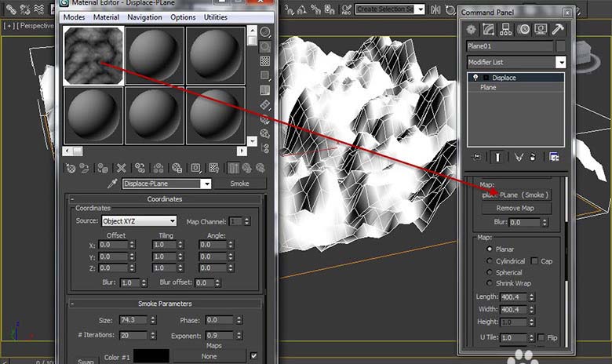Click Assign Material to Selection icon
The height and width of the screenshot is (364, 612).
[x=103, y=168]
